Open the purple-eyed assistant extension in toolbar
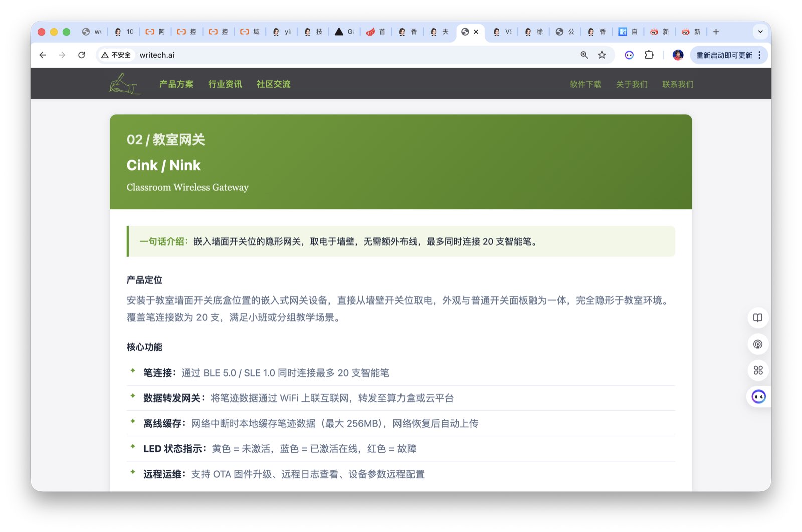 tap(629, 55)
